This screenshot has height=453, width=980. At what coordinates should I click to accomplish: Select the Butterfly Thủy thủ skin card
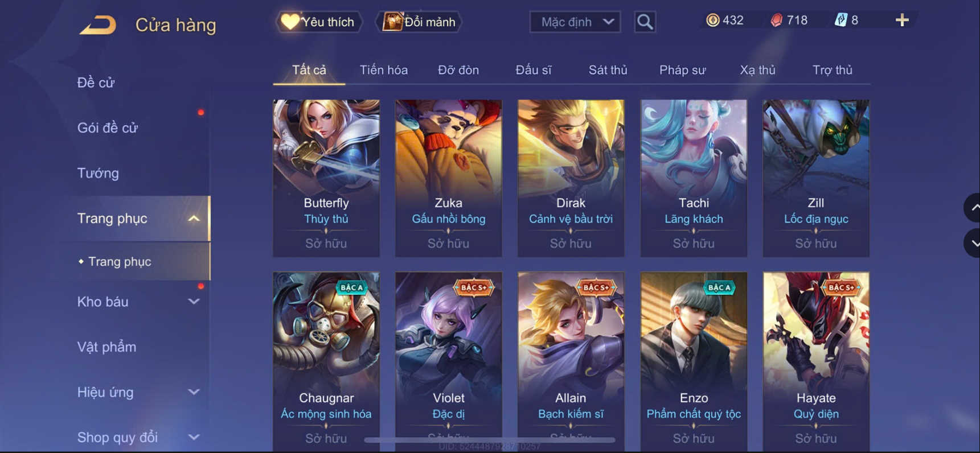326,178
